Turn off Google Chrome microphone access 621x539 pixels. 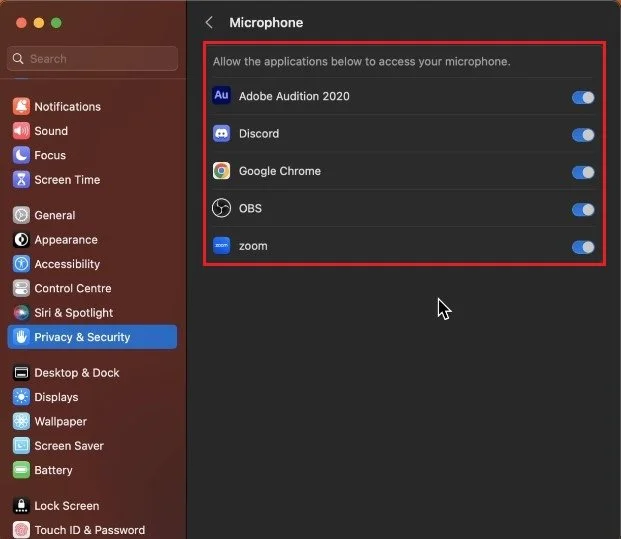point(583,172)
